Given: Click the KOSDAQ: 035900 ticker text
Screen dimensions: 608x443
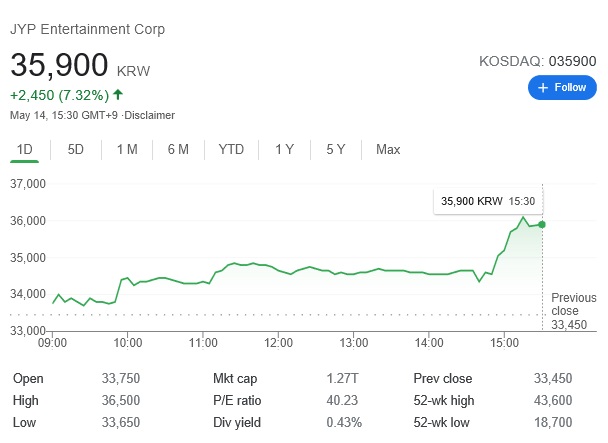Looking at the screenshot, I should pyautogui.click(x=537, y=61).
